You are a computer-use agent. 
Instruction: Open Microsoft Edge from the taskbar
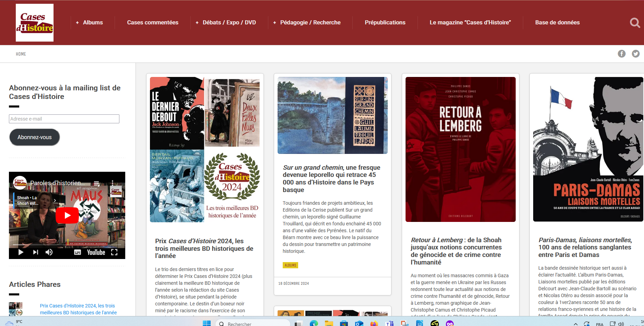coord(314,324)
